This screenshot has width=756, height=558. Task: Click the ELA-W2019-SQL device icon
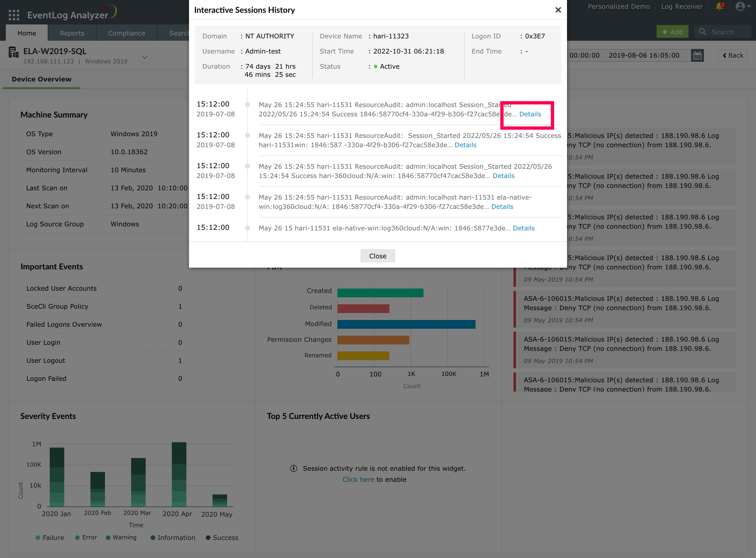(13, 53)
